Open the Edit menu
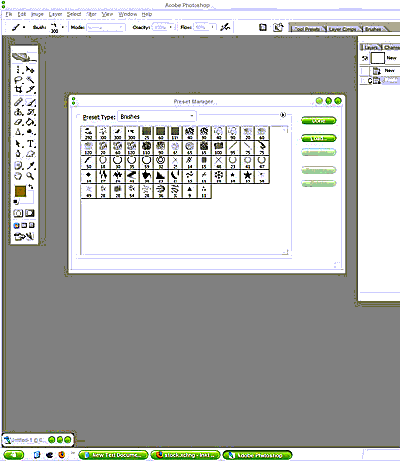The width and height of the screenshot is (400, 461). click(x=22, y=14)
